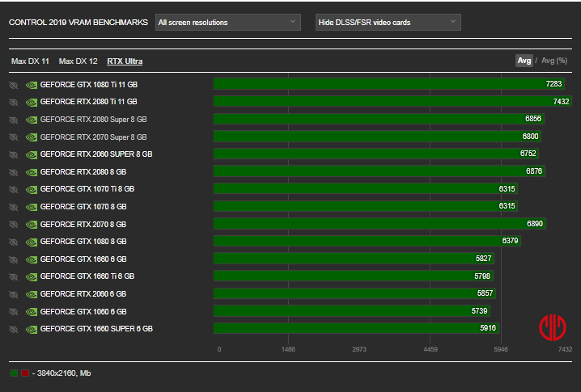Hide the GTX 1660 6 GB row
The height and width of the screenshot is (392, 581).
(13, 260)
